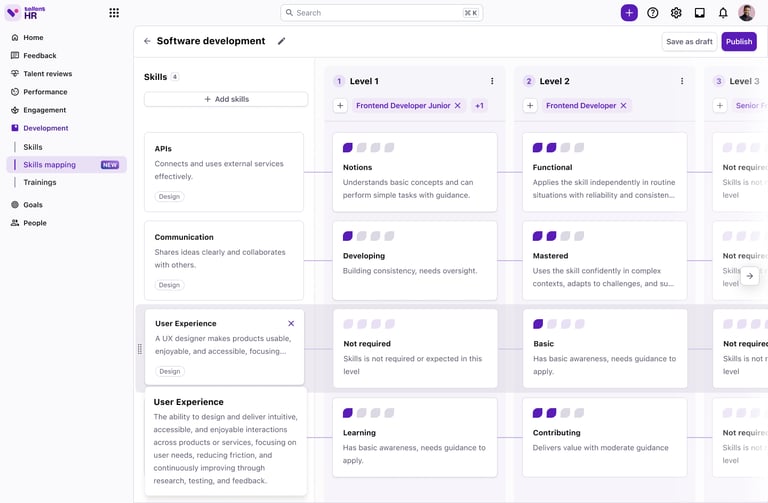This screenshot has width=768, height=503.
Task: Click the Level 2 column heading
Action: point(554,81)
